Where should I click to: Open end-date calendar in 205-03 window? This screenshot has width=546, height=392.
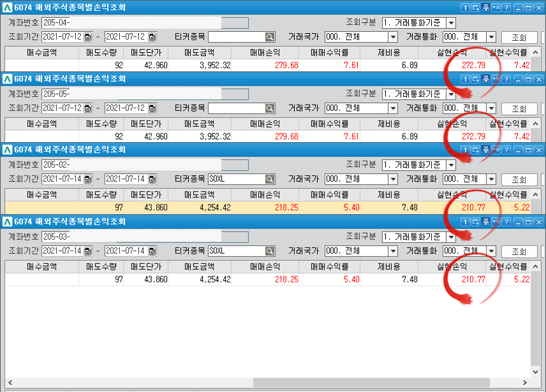pos(152,251)
